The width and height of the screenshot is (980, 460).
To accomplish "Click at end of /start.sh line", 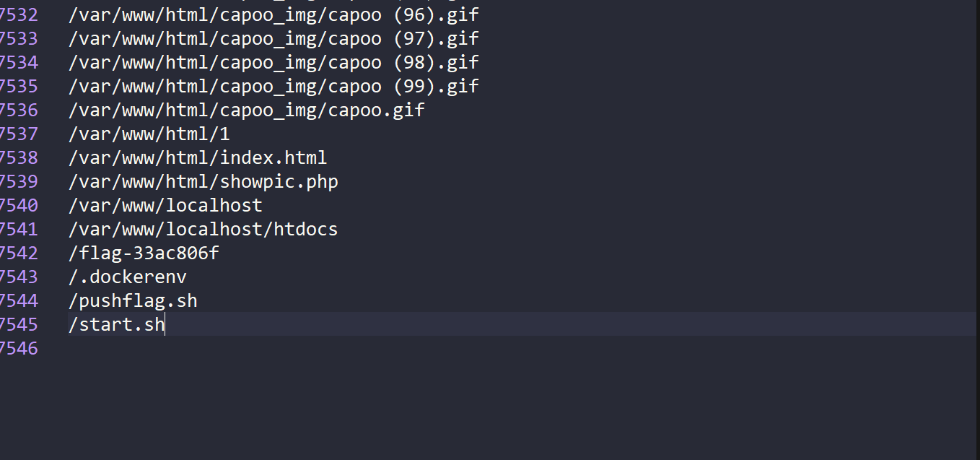I will [x=165, y=324].
